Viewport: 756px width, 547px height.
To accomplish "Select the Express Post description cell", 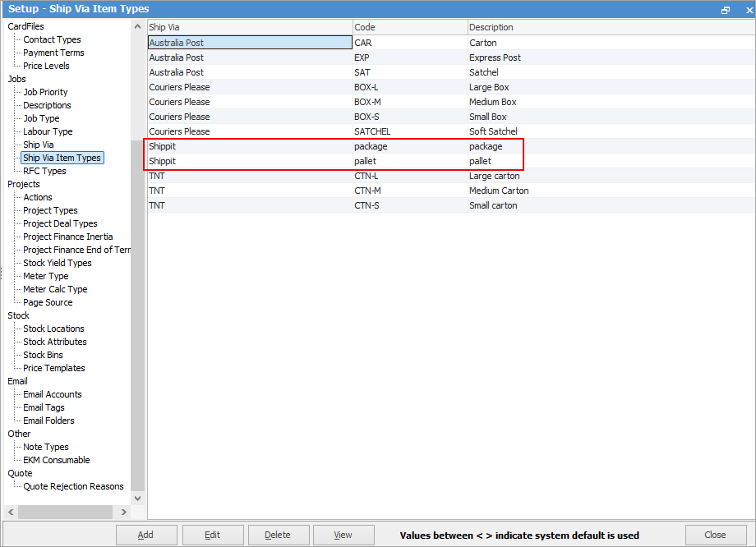I will [611, 57].
